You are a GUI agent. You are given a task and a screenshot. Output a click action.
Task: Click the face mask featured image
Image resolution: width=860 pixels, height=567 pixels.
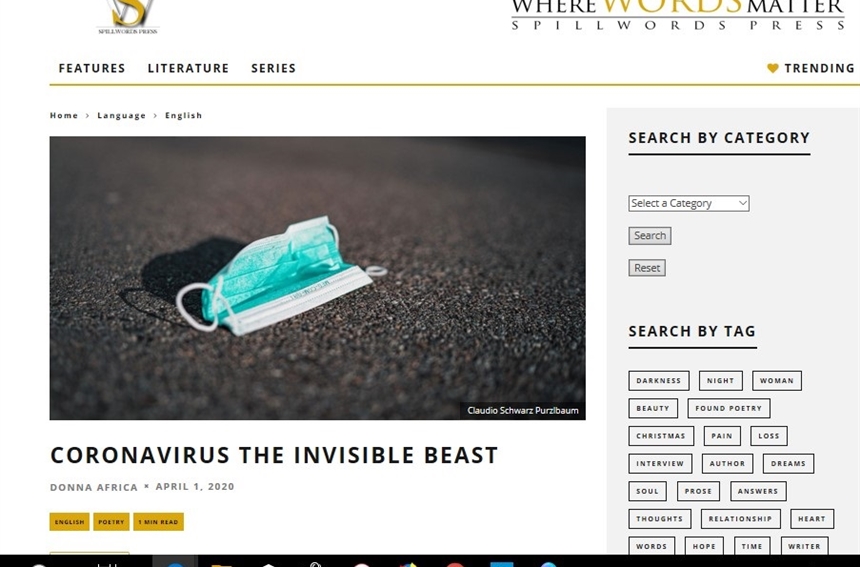(317, 278)
